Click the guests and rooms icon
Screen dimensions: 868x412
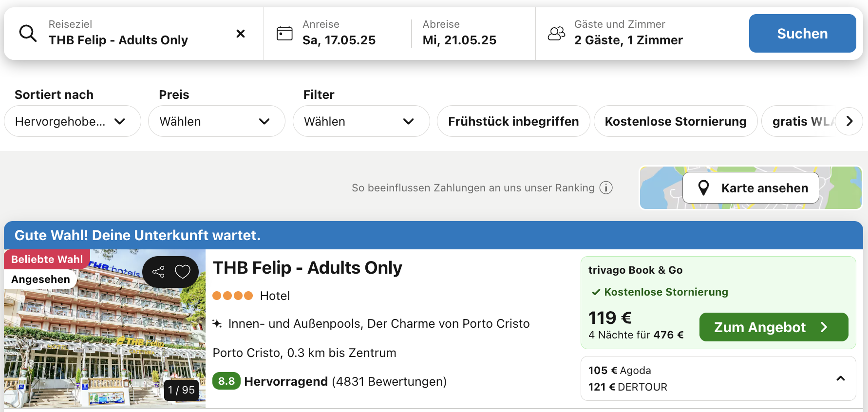tap(556, 34)
